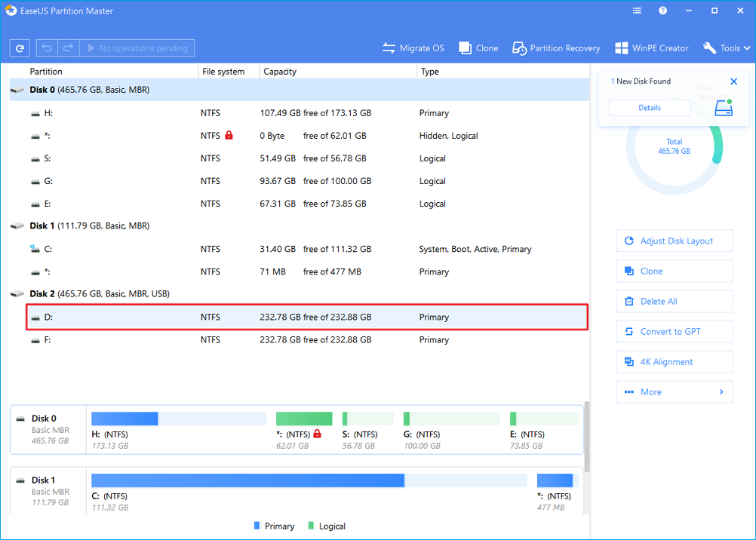This screenshot has height=540, width=756.
Task: Dismiss the New Disk Found notification
Action: 733,81
